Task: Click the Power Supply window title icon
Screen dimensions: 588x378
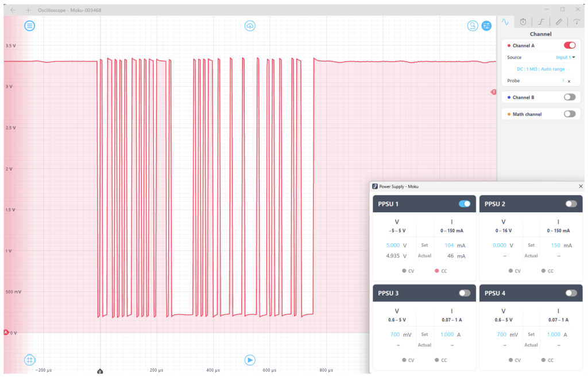Action: coord(374,186)
